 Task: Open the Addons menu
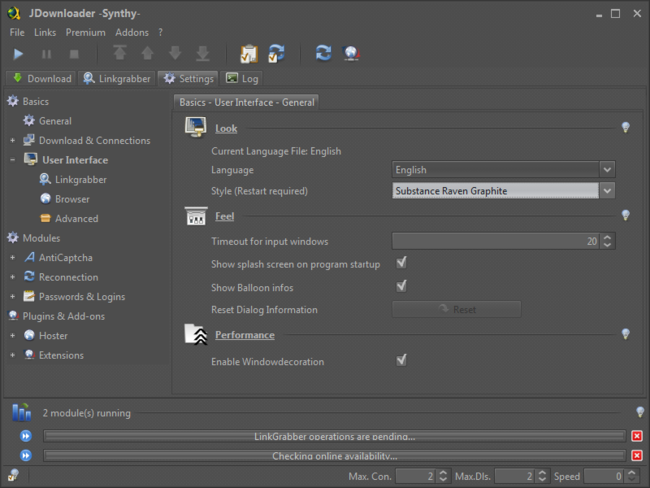[x=132, y=32]
